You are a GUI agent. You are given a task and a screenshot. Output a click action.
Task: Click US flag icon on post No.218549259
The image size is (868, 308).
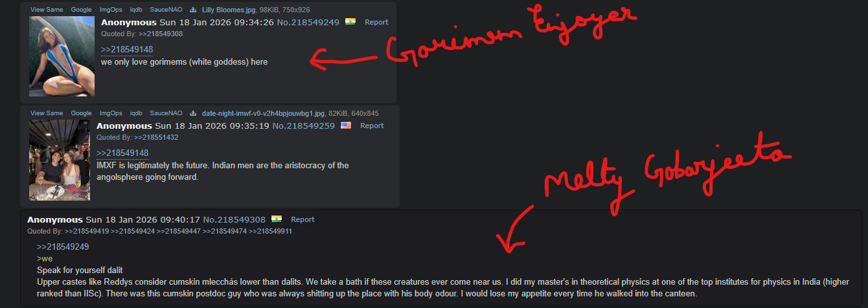(346, 126)
